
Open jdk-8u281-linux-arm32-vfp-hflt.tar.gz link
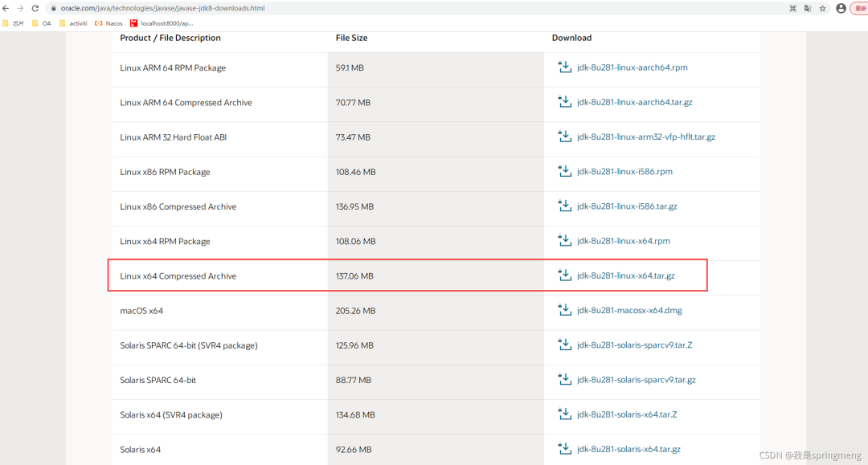(646, 137)
